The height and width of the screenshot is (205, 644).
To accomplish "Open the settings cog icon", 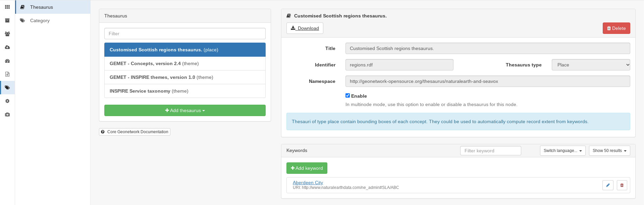I will [7, 101].
